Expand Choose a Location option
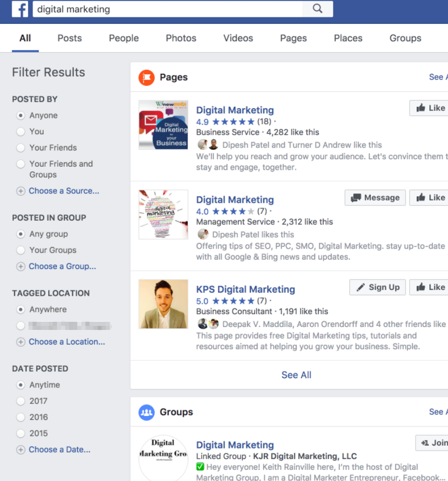 67,342
